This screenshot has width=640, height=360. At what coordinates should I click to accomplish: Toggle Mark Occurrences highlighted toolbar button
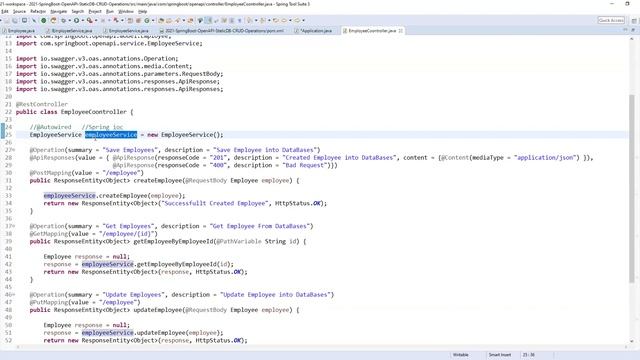[208, 20]
